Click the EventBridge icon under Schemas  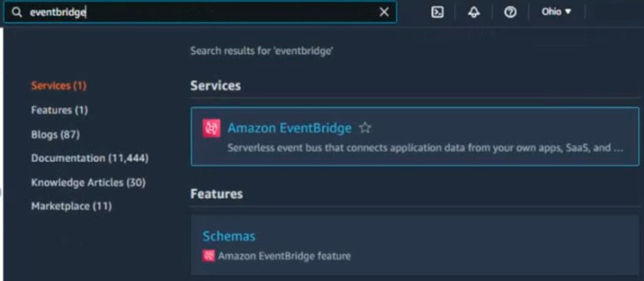(209, 255)
